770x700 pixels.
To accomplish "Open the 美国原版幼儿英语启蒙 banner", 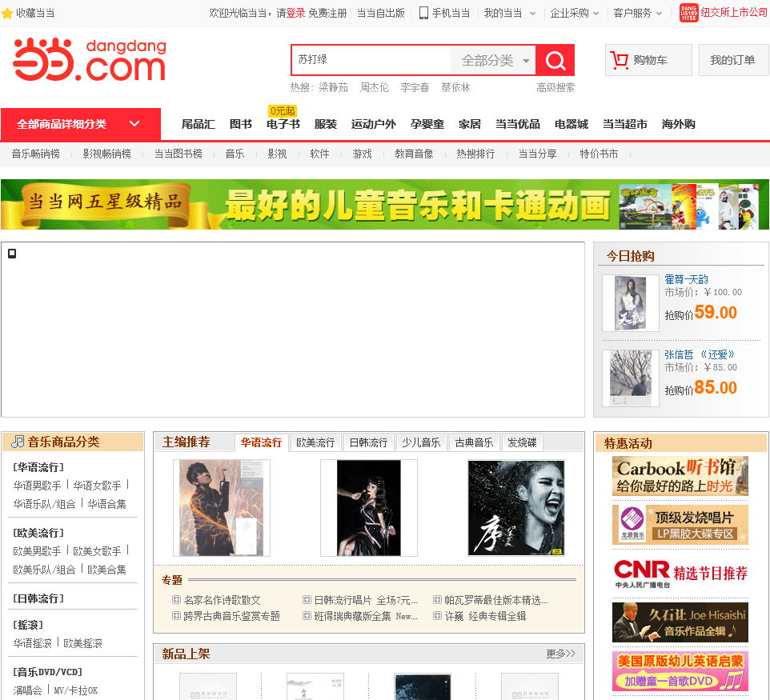I will pyautogui.click(x=680, y=671).
